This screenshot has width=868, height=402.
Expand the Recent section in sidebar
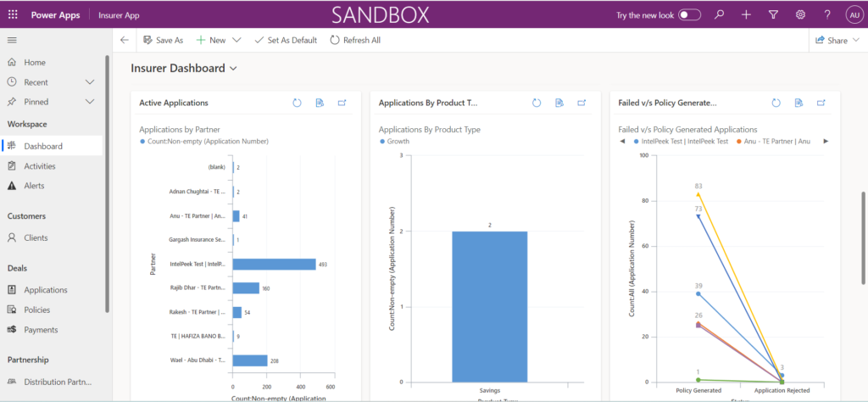click(x=90, y=82)
